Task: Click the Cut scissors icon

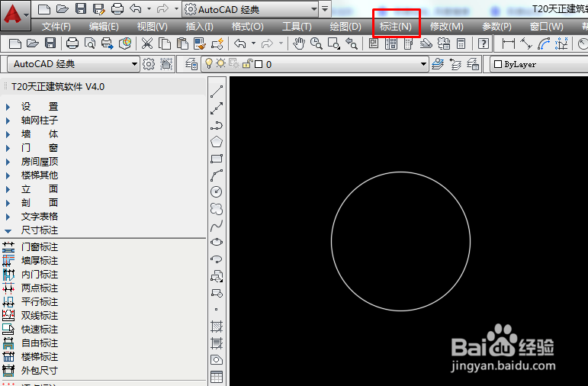Action: point(147,43)
